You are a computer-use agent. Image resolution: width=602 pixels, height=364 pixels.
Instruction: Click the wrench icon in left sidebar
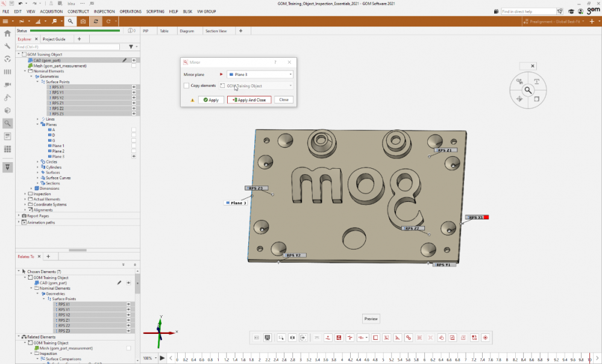tap(7, 46)
